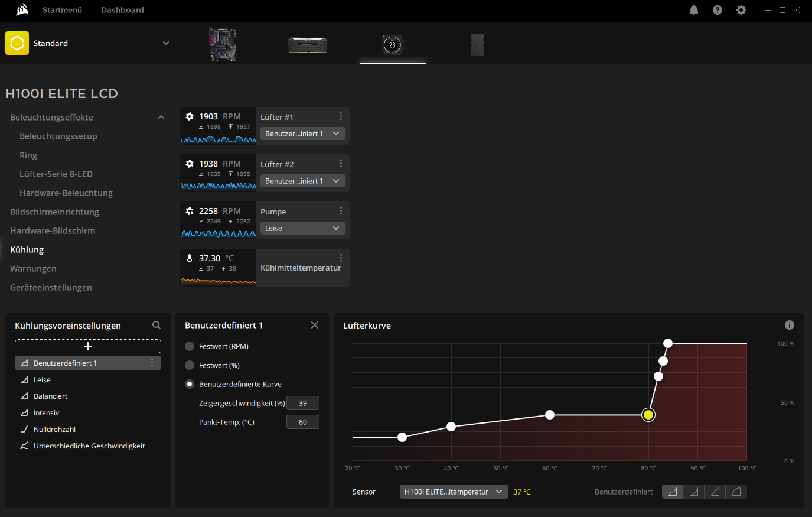Click the coolant thermometer icon

click(190, 258)
